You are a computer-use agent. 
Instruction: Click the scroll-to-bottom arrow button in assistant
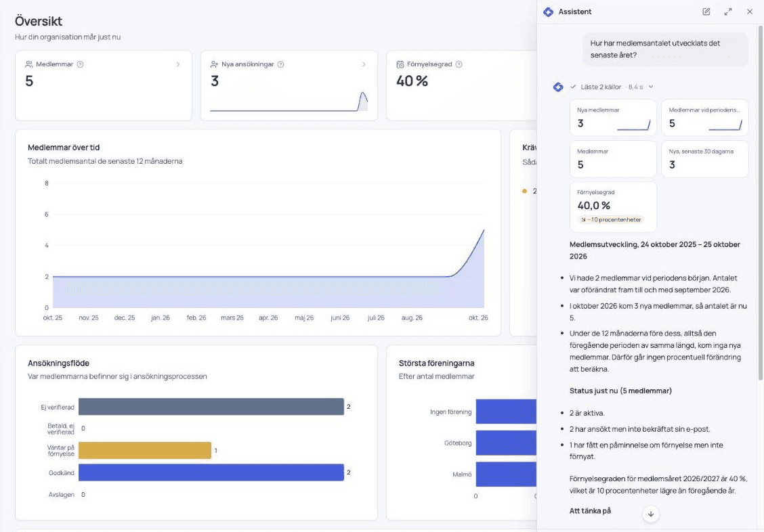click(651, 514)
